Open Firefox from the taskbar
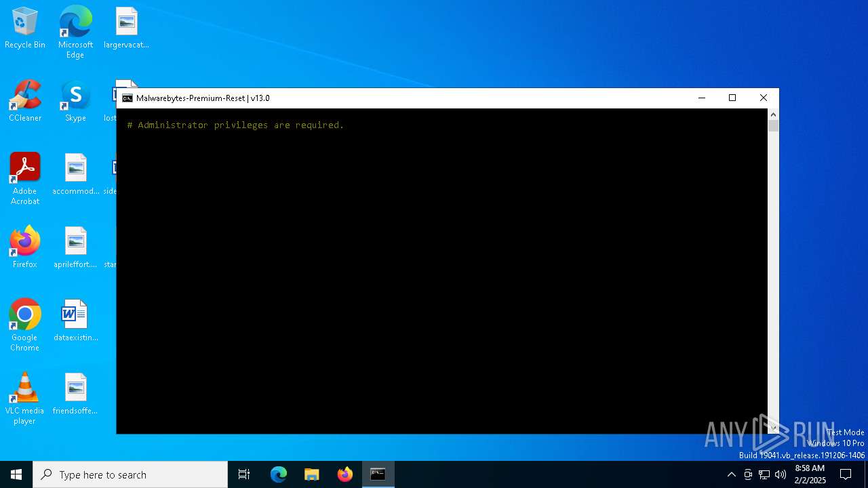 pos(345,474)
